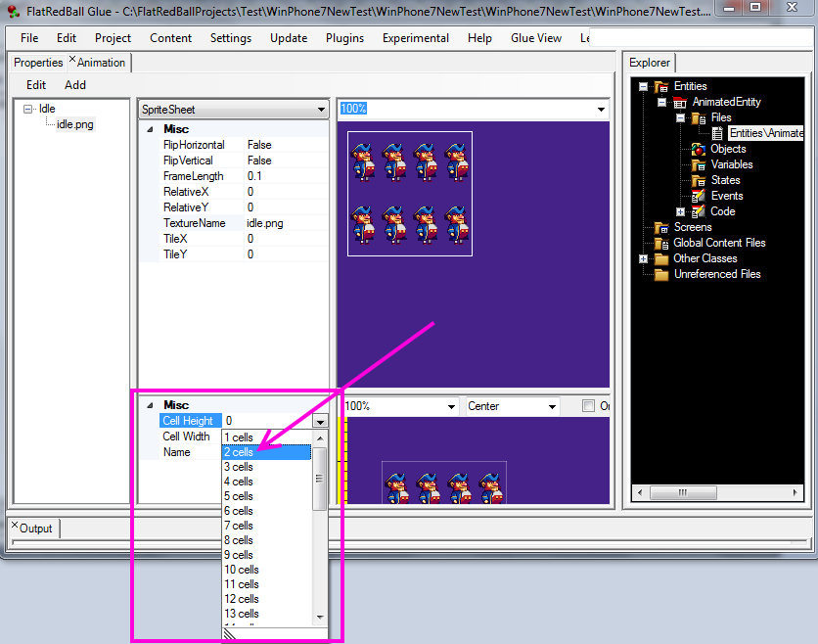Image resolution: width=818 pixels, height=644 pixels.
Task: Click the Edit button in Animation panel
Action: [36, 85]
